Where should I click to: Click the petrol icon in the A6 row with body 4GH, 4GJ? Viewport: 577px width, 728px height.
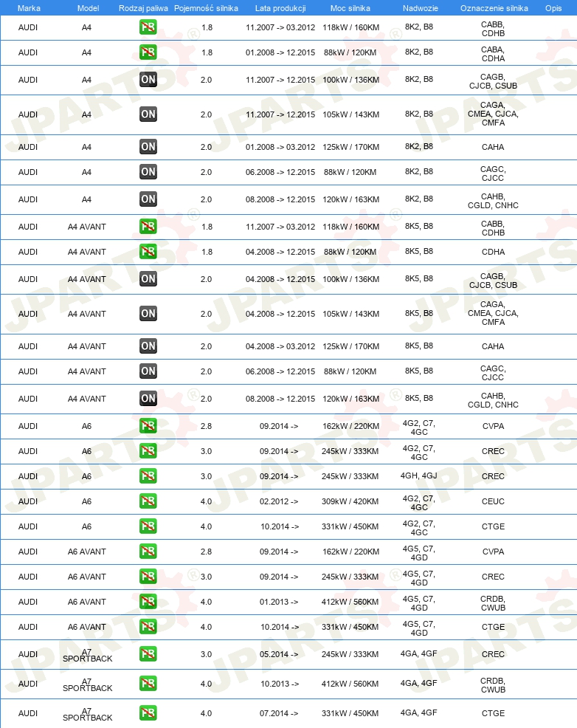click(148, 476)
